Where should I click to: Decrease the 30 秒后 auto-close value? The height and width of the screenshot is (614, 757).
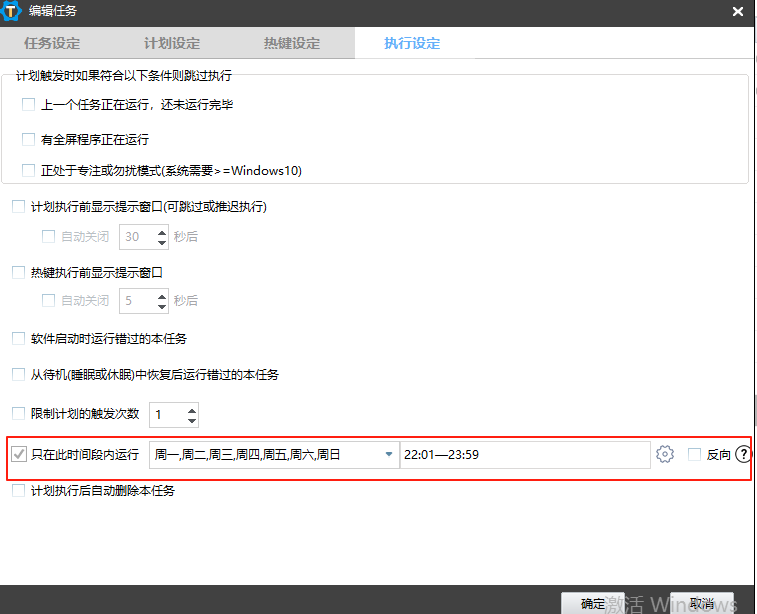click(x=162, y=243)
